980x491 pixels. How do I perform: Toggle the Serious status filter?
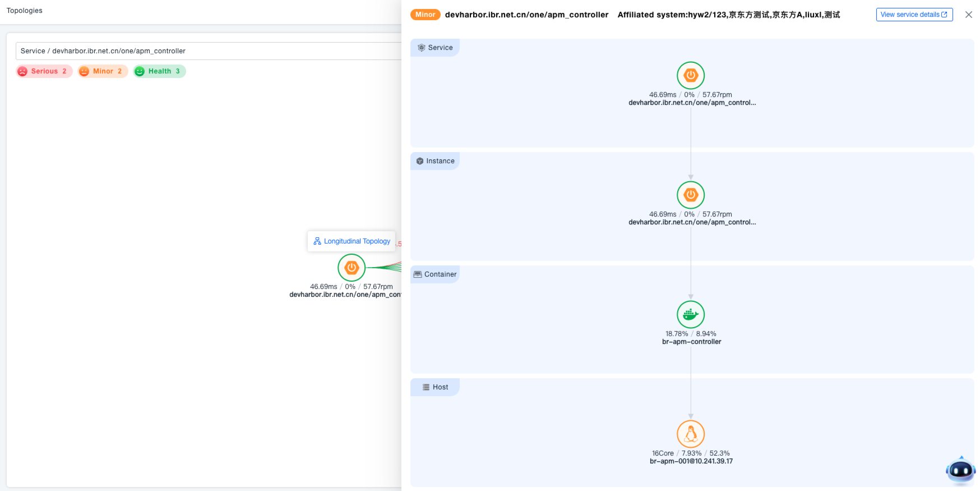tap(44, 71)
